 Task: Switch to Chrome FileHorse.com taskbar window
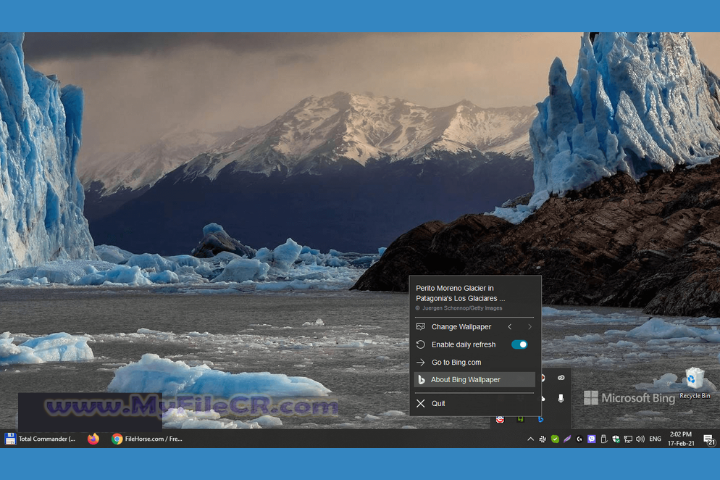[x=147, y=439]
